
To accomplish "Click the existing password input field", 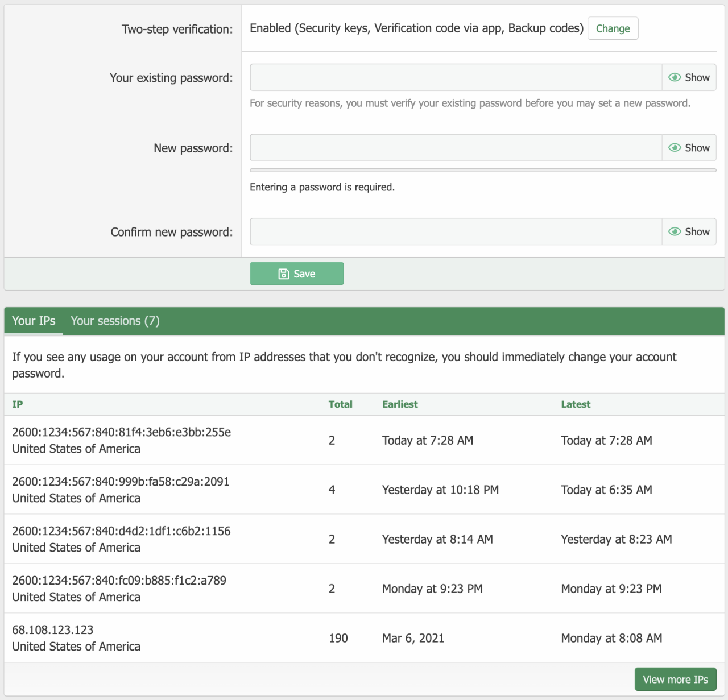I will coord(456,77).
